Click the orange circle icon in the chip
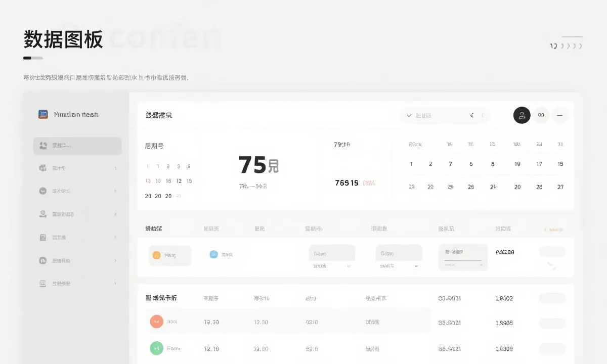Screen dimensions: 607x364 156,255
